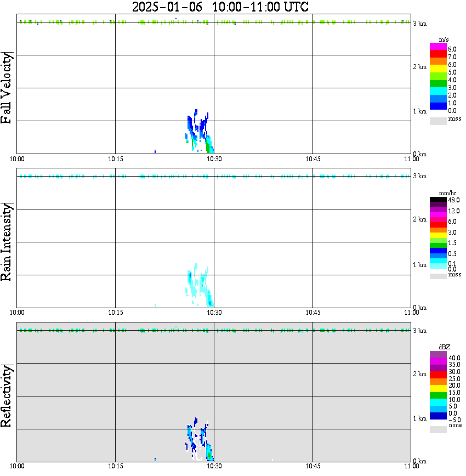
Task: Click the red swatch in the dBZ legend
Action: pos(438,375)
